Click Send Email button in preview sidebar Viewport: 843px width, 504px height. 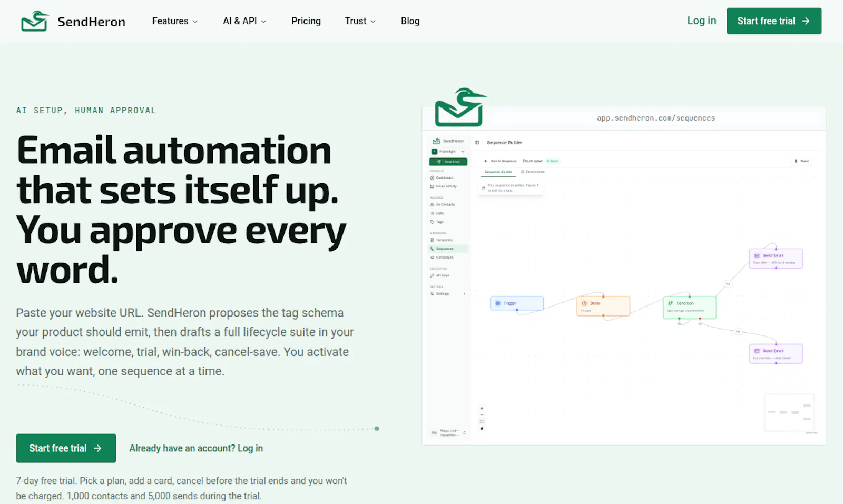point(448,162)
